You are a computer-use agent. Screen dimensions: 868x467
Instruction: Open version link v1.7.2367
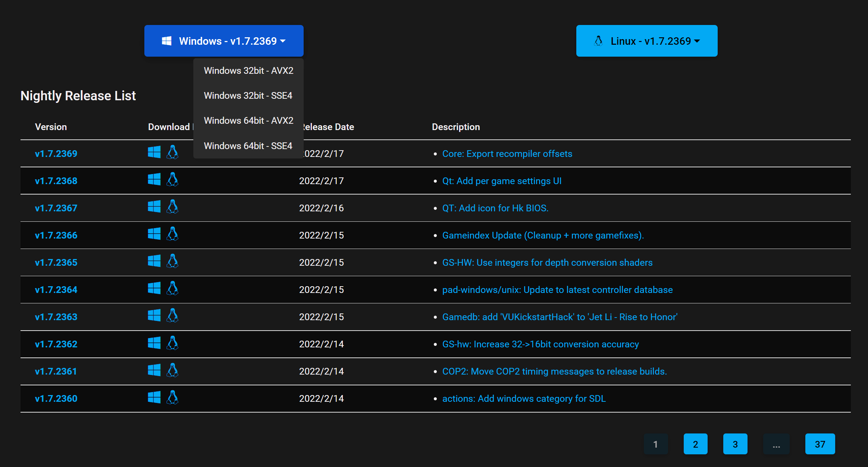56,208
